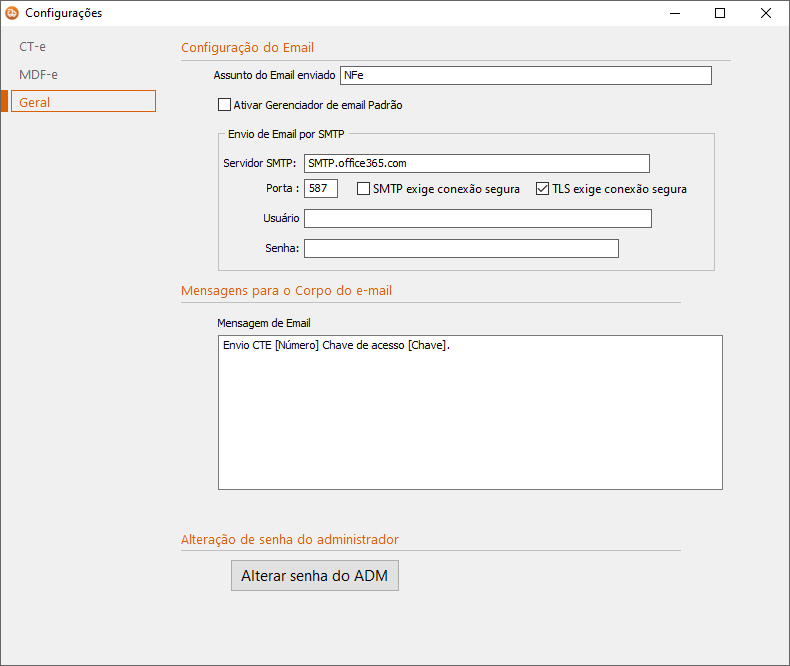This screenshot has width=790, height=666.
Task: Select the Geral sidebar item
Action: (82, 102)
